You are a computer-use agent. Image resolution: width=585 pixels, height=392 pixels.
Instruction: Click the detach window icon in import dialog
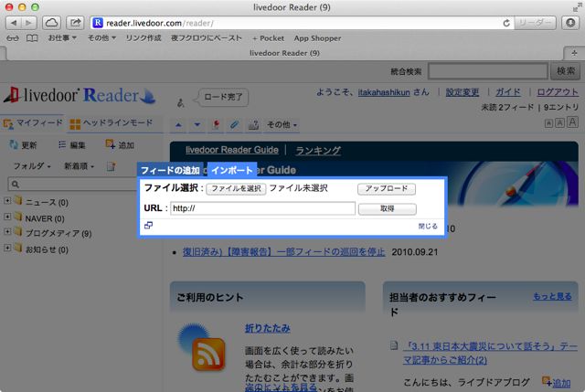(x=148, y=226)
